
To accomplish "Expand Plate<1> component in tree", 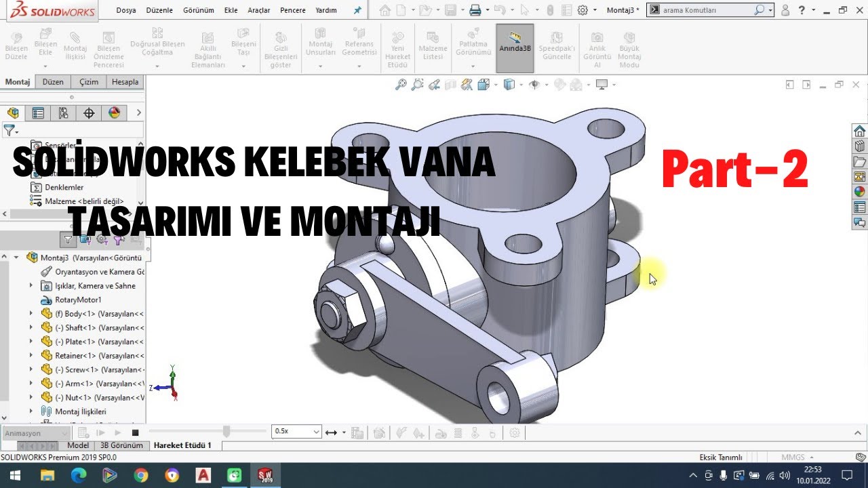I will point(31,342).
